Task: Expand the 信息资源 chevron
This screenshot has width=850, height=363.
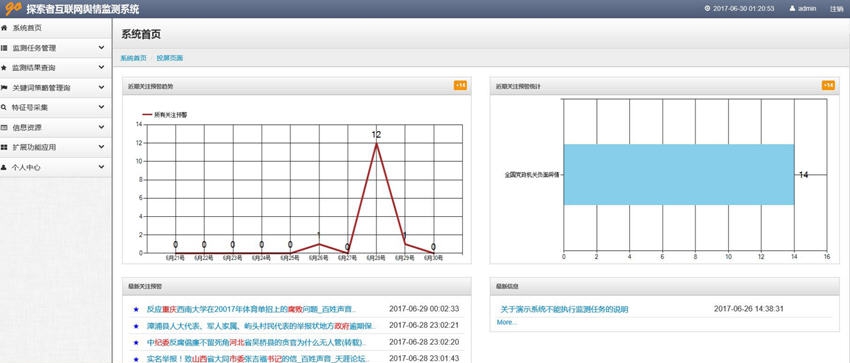Action: pos(101,127)
